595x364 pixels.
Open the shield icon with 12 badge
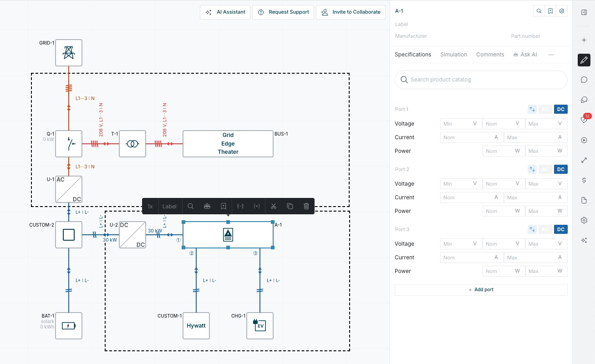pyautogui.click(x=584, y=120)
